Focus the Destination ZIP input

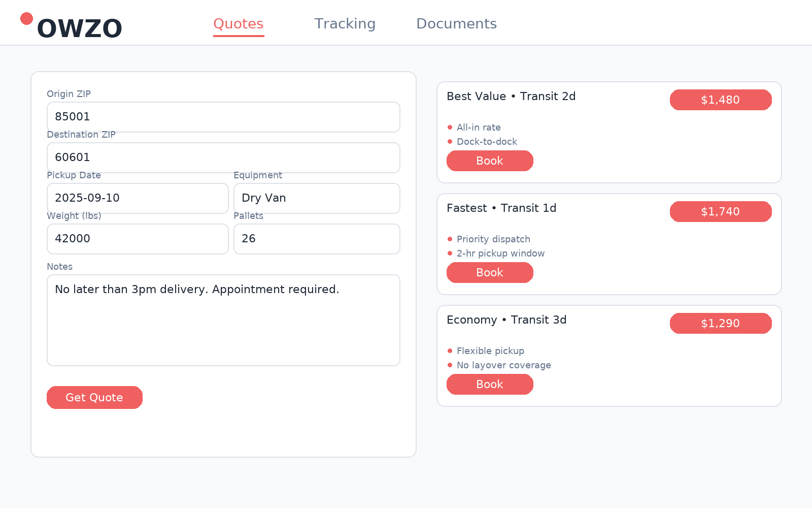tap(223, 157)
